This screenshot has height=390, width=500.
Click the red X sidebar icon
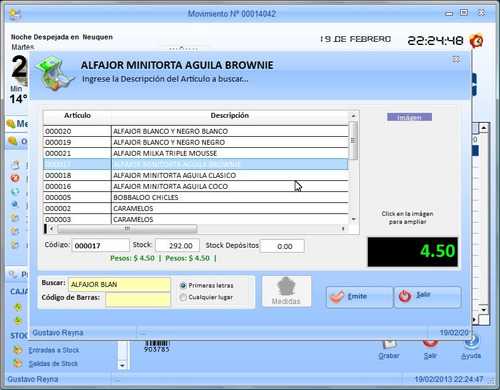[x=15, y=178]
